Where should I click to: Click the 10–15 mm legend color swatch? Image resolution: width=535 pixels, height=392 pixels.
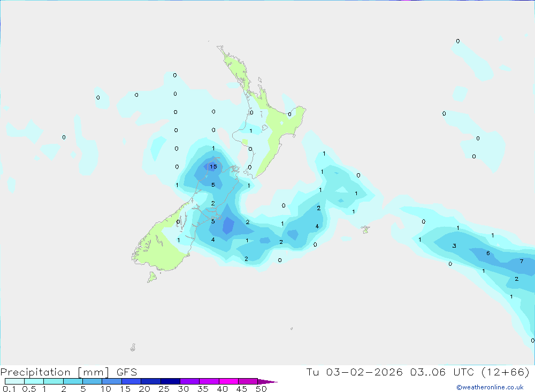(x=112, y=381)
